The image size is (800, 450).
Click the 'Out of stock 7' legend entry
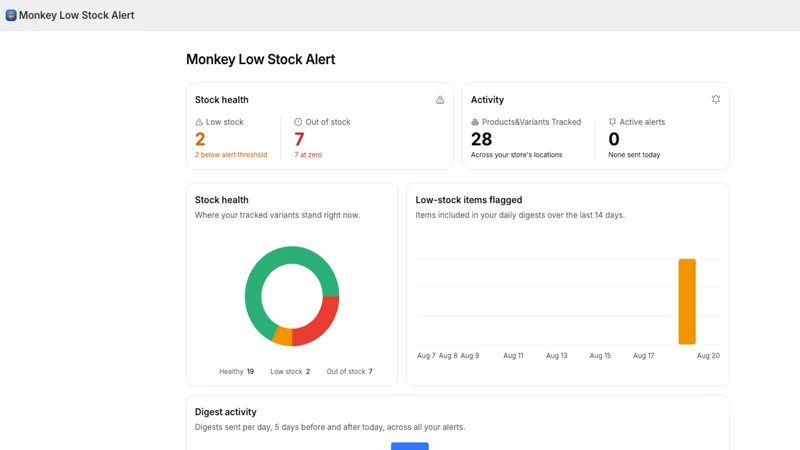(349, 371)
